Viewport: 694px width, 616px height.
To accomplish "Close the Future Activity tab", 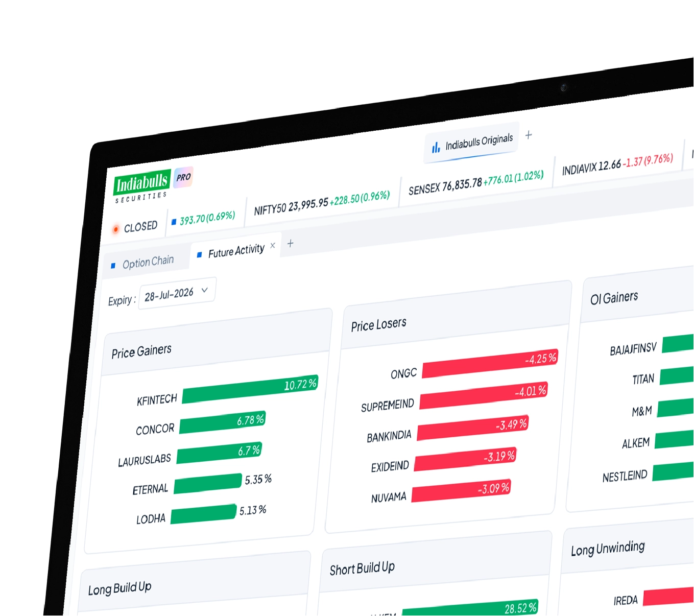I will point(273,245).
